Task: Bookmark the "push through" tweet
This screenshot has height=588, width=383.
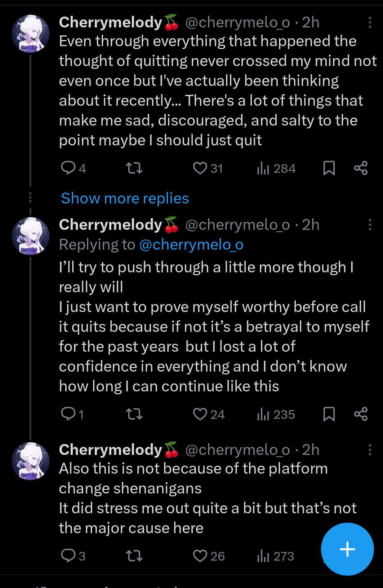Action: (x=329, y=414)
